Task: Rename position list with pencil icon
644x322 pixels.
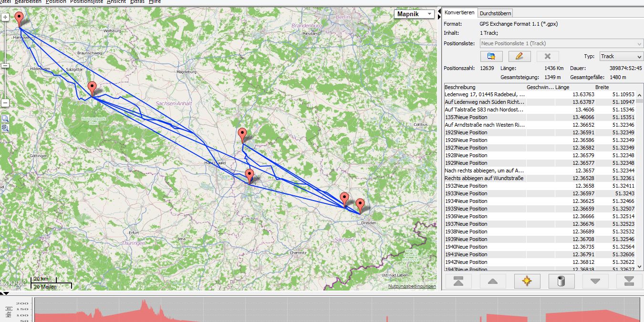Action: [x=519, y=56]
